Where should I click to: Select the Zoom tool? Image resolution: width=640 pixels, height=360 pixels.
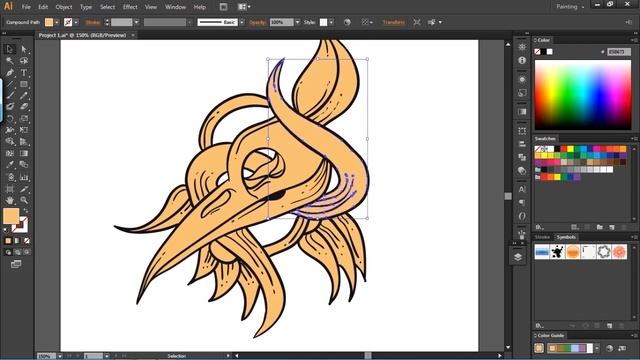click(24, 200)
